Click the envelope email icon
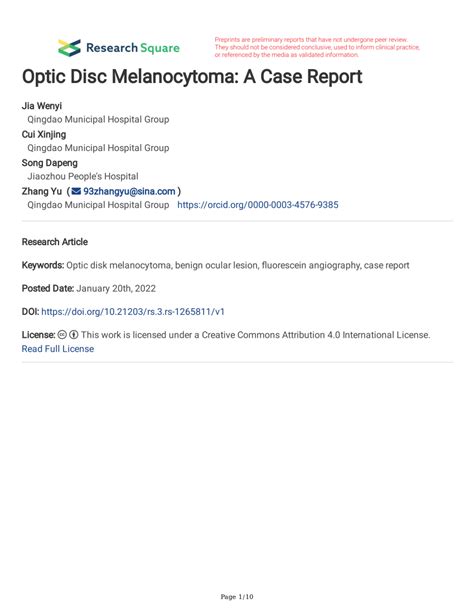This screenshot has width=474, height=613. pos(76,191)
